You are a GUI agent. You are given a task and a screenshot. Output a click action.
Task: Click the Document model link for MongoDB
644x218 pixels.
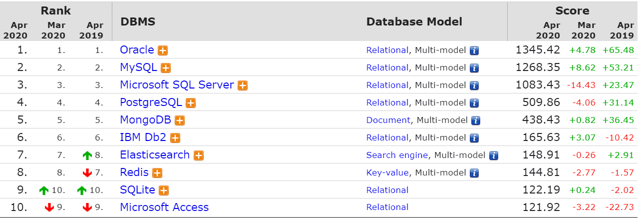click(x=388, y=120)
